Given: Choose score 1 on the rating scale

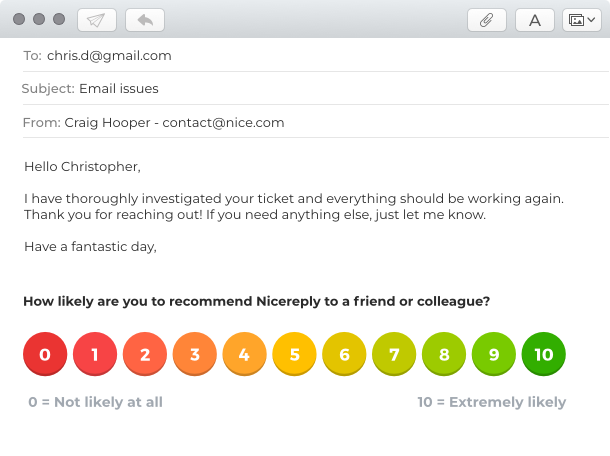Looking at the screenshot, I should tap(95, 354).
